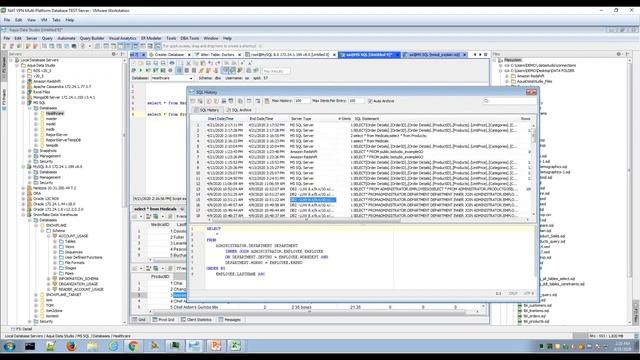Screen dimensions: 640x360
Task: Select the ReportServer database node
Action: [57, 135]
